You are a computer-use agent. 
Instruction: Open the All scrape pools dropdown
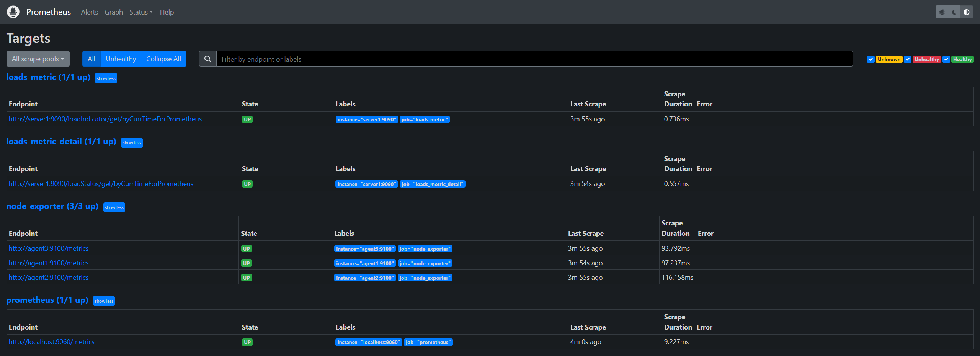pyautogui.click(x=38, y=59)
